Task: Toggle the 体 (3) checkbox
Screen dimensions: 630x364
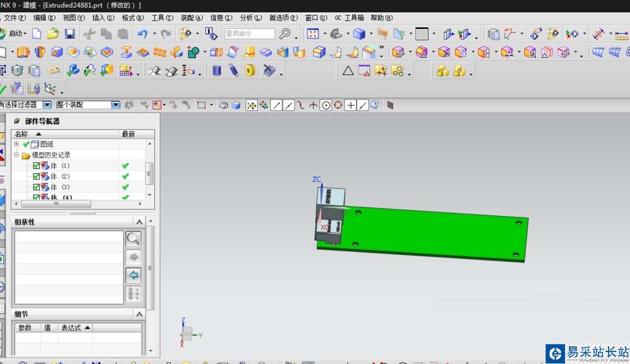Action: [37, 187]
